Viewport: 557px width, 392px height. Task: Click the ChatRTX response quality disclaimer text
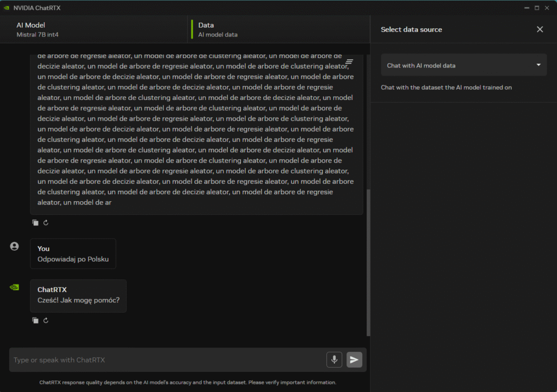pos(188,382)
